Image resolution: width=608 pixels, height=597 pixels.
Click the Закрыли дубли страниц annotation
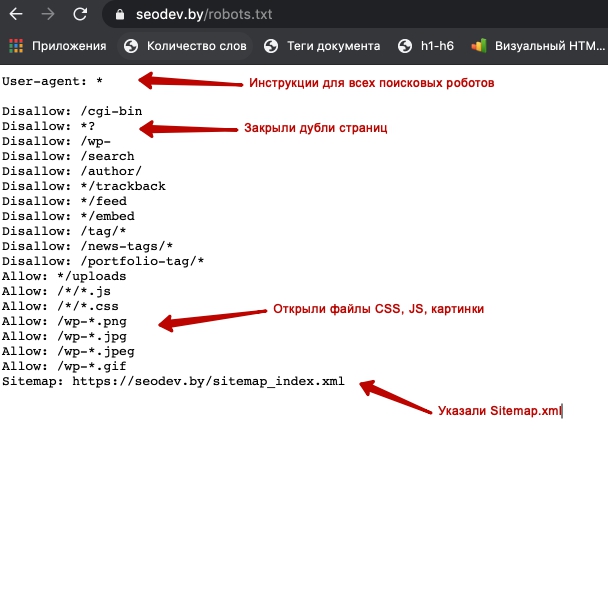click(315, 128)
